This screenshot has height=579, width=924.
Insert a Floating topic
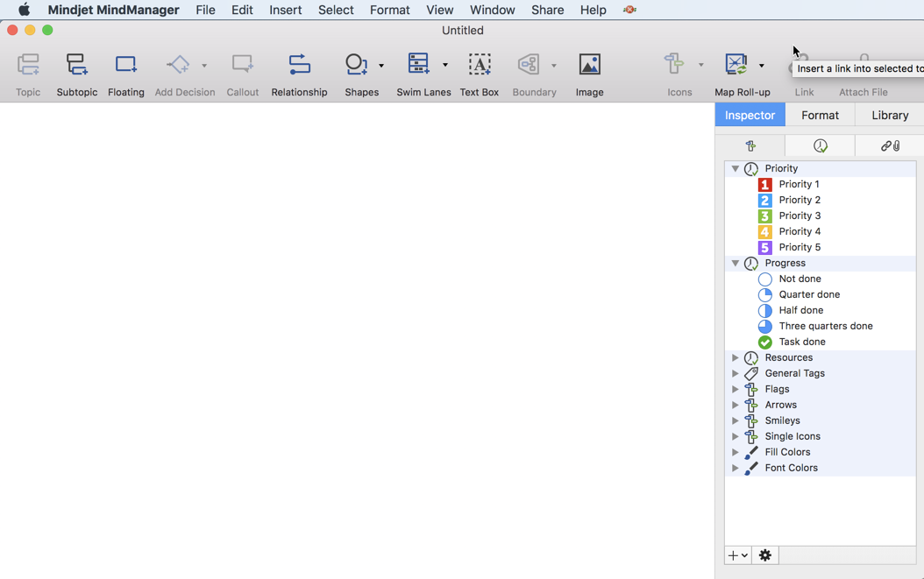point(125,65)
